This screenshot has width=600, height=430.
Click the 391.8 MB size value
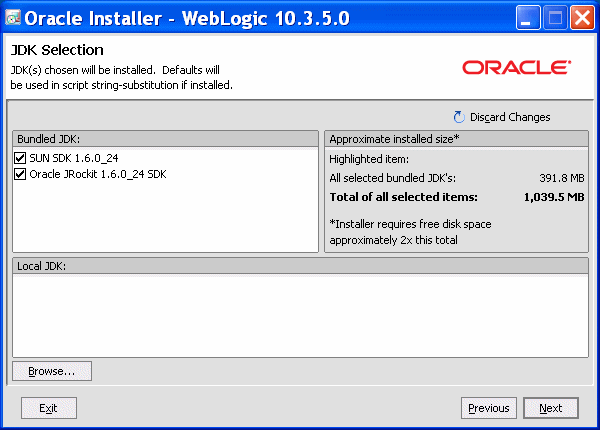[562, 178]
